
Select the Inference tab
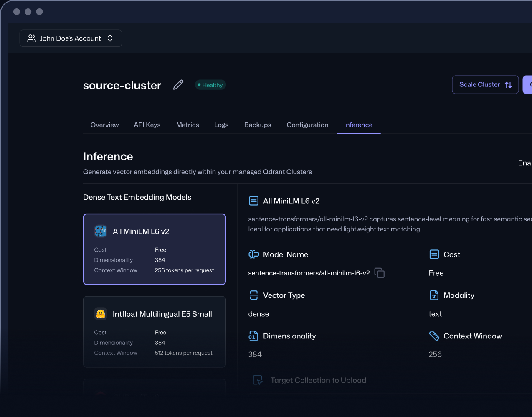click(x=358, y=125)
